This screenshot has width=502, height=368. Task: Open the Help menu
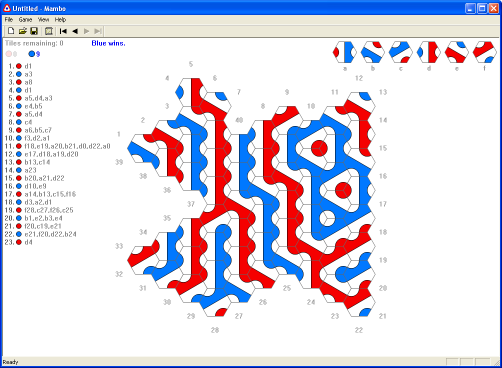tap(60, 20)
